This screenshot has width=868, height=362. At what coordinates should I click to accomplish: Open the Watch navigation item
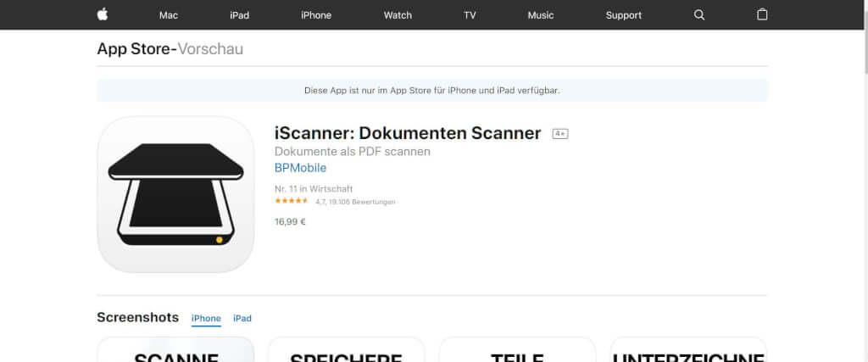point(398,15)
